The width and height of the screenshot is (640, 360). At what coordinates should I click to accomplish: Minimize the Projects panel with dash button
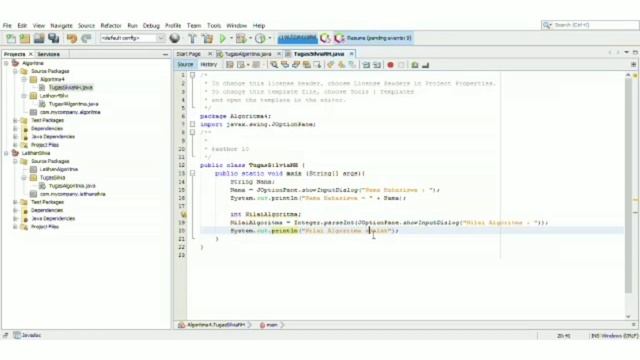(165, 54)
